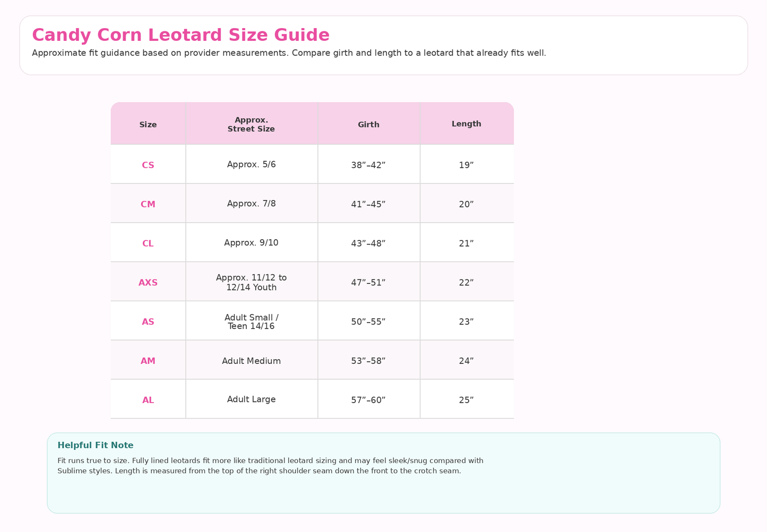
Task: Click the Length column header
Action: [x=467, y=124]
